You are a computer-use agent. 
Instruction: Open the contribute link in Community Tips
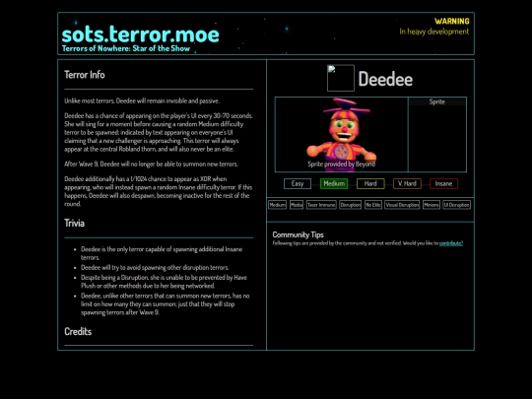click(451, 243)
